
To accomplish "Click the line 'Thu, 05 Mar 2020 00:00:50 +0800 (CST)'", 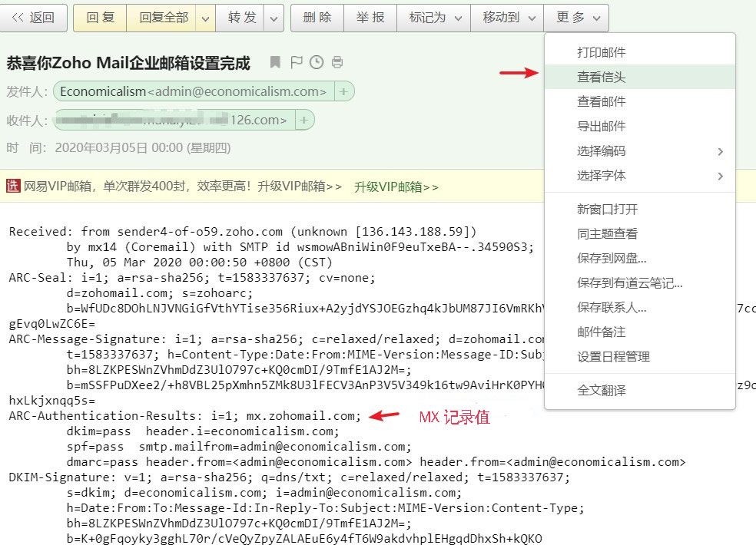I will (x=200, y=263).
